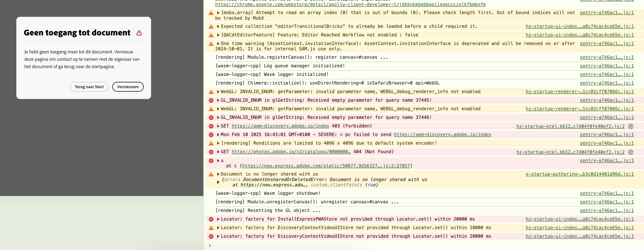Screen dimensions: 644x250
Task: Open hz-startup-renderer source link of first WebGL warning
Action: coord(579,92)
